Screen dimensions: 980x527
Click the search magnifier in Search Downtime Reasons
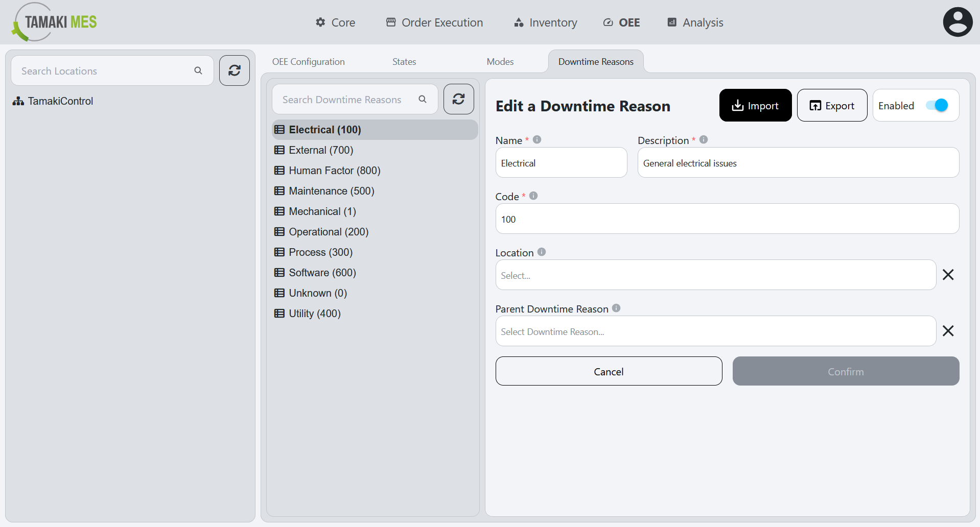pyautogui.click(x=422, y=99)
